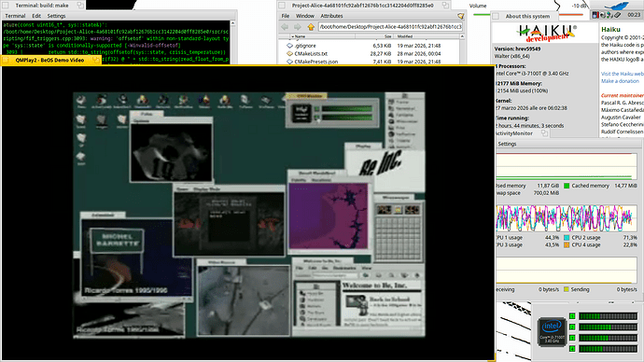Toggle CPU core 1 indicator button

tap(572, 316)
